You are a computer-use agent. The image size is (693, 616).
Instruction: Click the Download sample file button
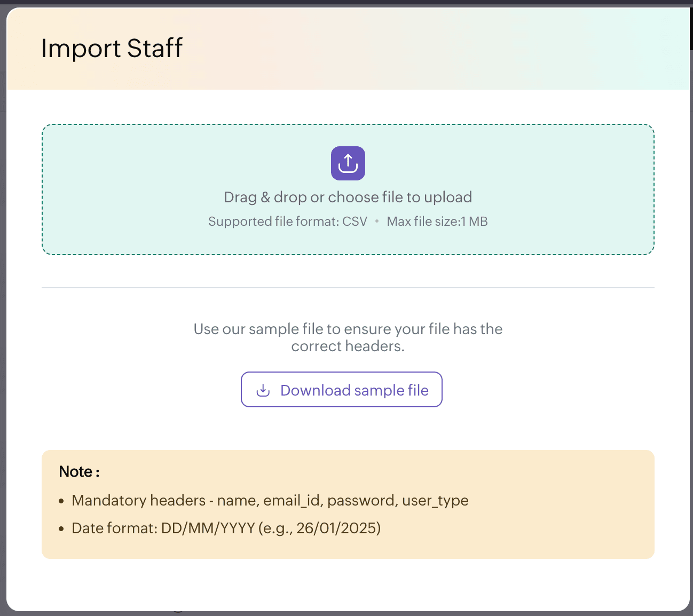pos(342,390)
